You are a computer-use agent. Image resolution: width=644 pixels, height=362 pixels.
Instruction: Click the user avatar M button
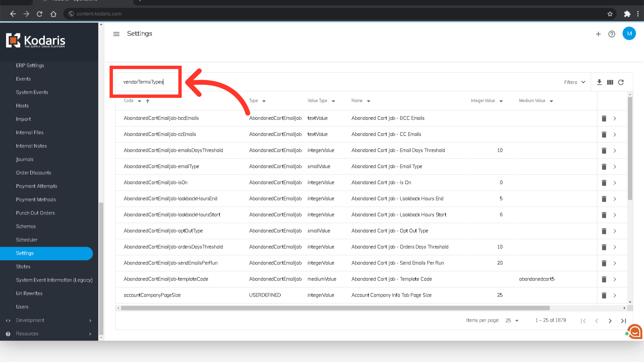tap(629, 34)
